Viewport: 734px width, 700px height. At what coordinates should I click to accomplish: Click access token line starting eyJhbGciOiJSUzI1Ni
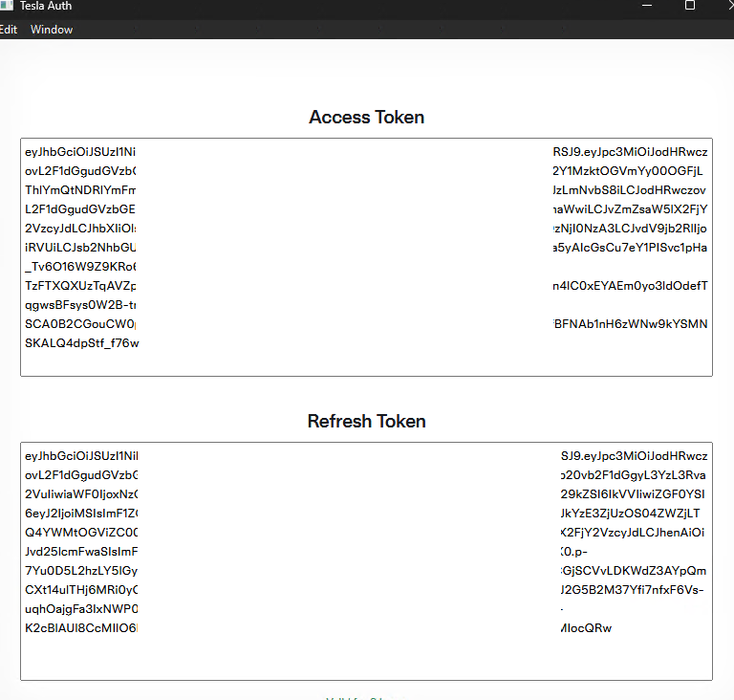80,152
